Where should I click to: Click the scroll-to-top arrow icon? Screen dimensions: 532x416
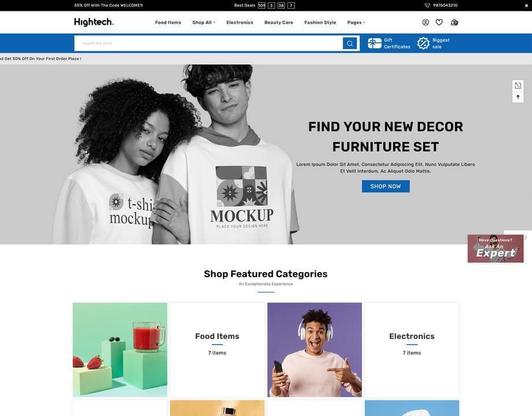518,97
